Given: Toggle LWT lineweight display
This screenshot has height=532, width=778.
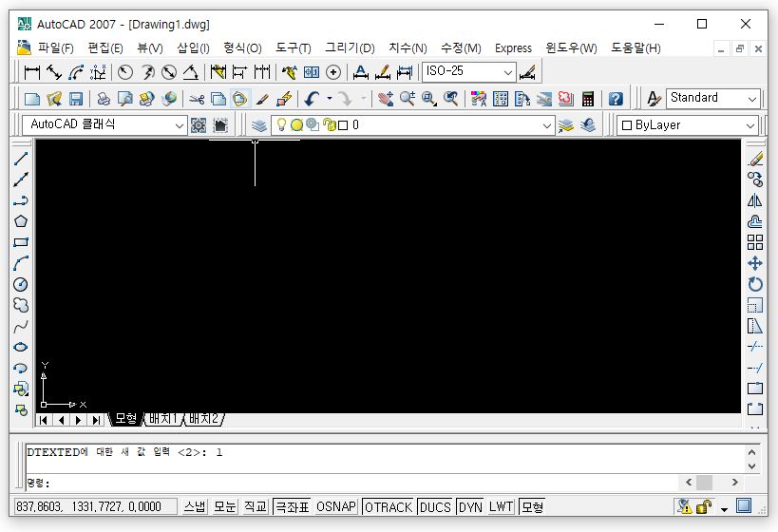Looking at the screenshot, I should coord(502,506).
